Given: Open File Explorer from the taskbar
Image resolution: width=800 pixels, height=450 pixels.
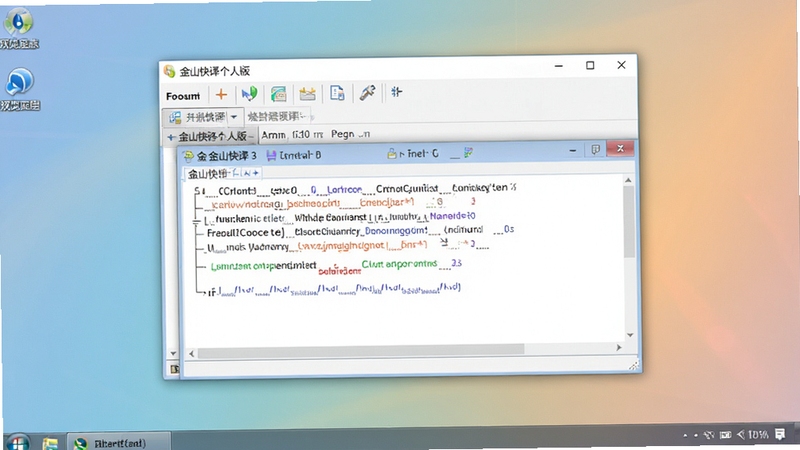Looking at the screenshot, I should 50,443.
